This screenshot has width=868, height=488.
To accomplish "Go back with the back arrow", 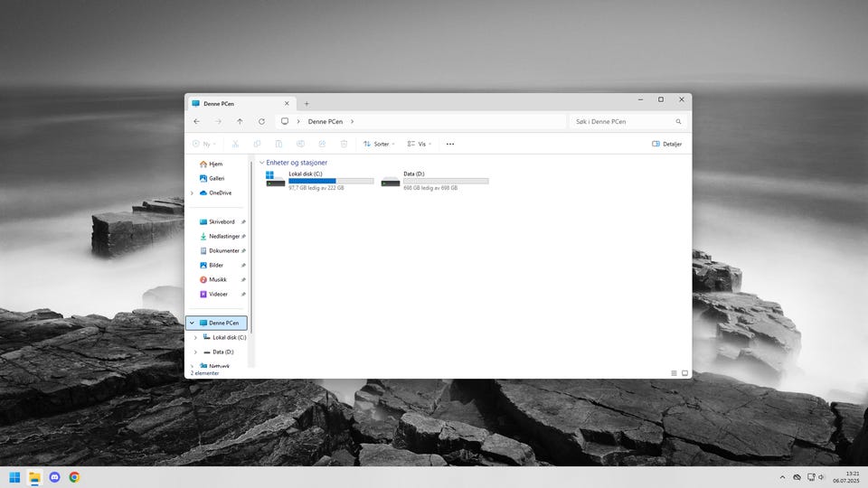I will coord(196,121).
